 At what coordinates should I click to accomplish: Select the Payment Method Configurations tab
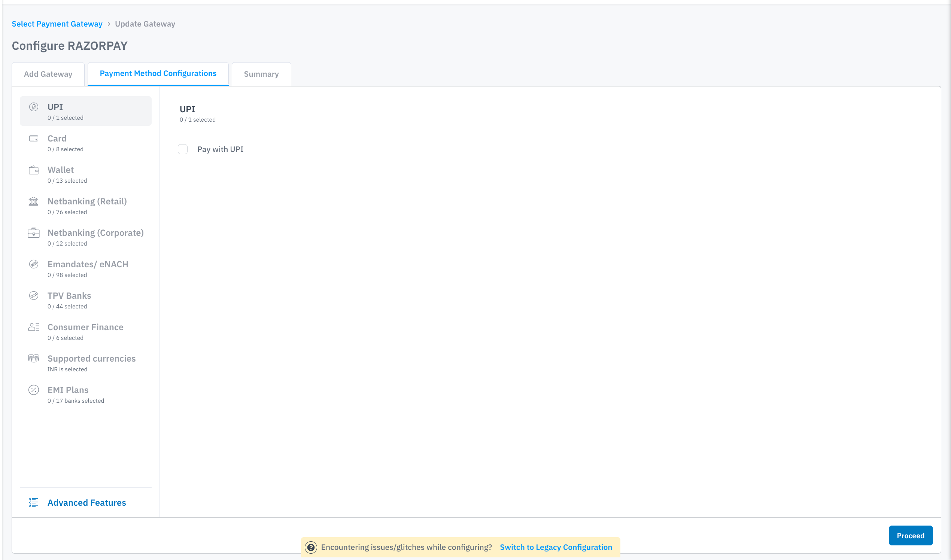pos(158,74)
